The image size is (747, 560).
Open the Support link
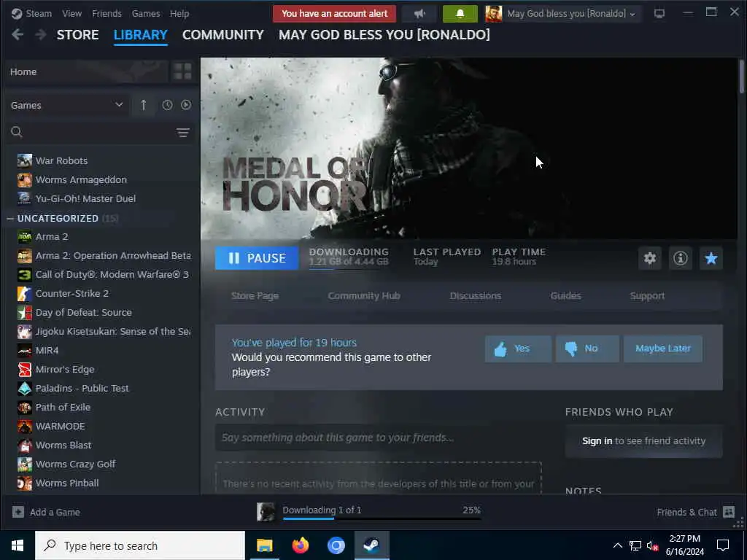[647, 296]
